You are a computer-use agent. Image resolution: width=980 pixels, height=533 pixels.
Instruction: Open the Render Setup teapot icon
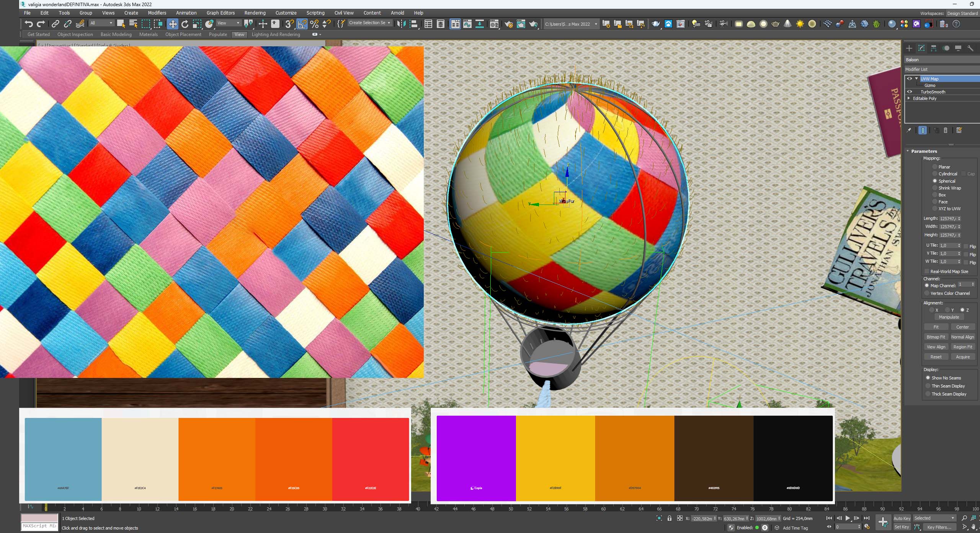click(509, 24)
